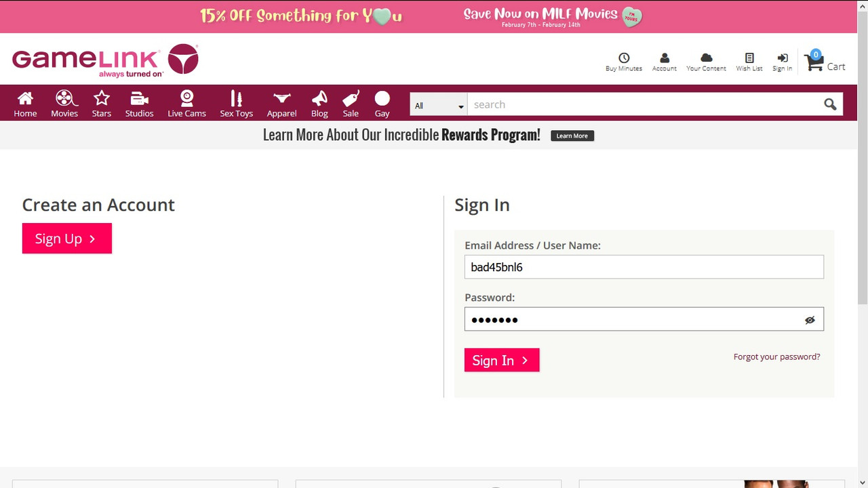Focus the Password field
This screenshot has height=488, width=868.
pos(644,319)
